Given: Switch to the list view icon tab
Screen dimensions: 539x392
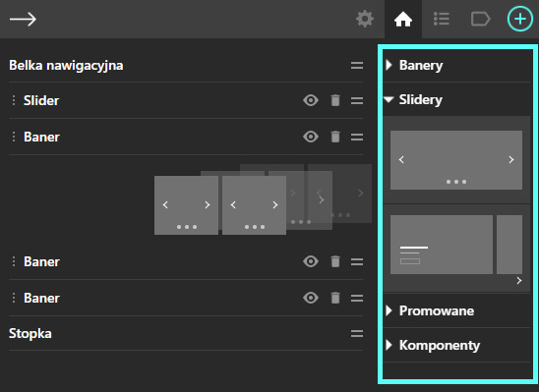Looking at the screenshot, I should point(442,19).
